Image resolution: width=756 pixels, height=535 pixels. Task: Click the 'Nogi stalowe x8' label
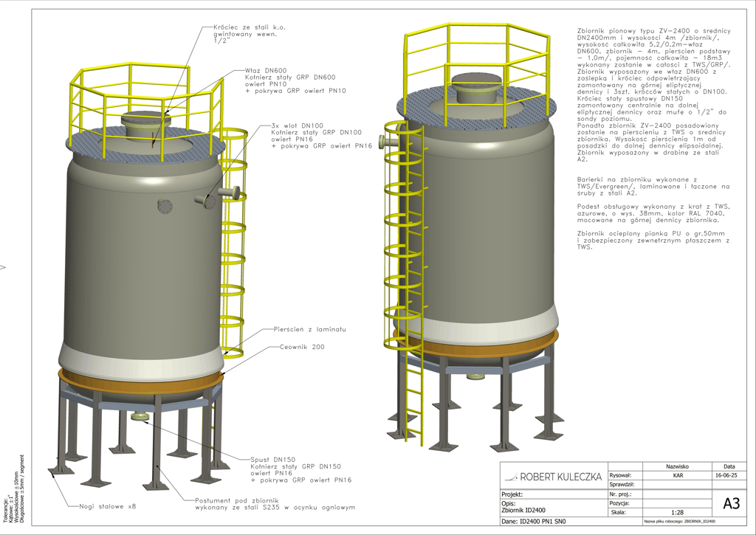pyautogui.click(x=108, y=506)
